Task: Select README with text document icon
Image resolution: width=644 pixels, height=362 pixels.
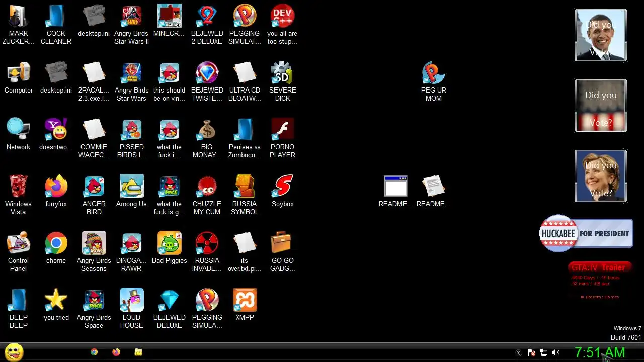Action: [434, 192]
